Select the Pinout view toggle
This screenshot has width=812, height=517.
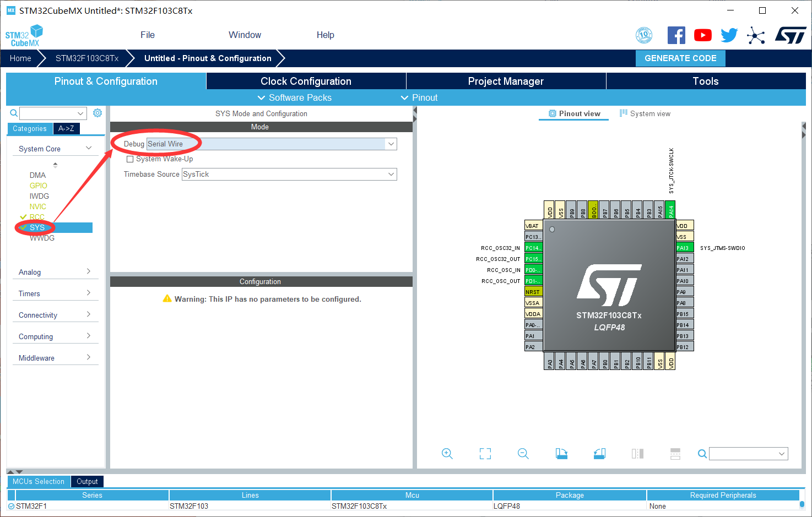click(x=573, y=113)
